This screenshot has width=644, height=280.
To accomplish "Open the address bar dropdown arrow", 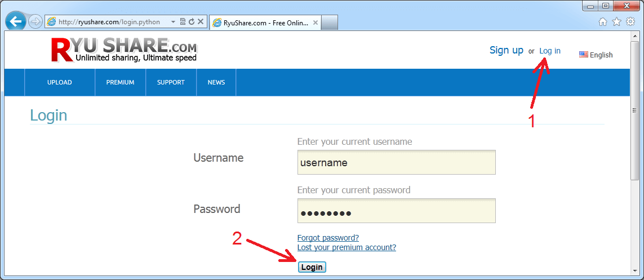I will (173, 22).
